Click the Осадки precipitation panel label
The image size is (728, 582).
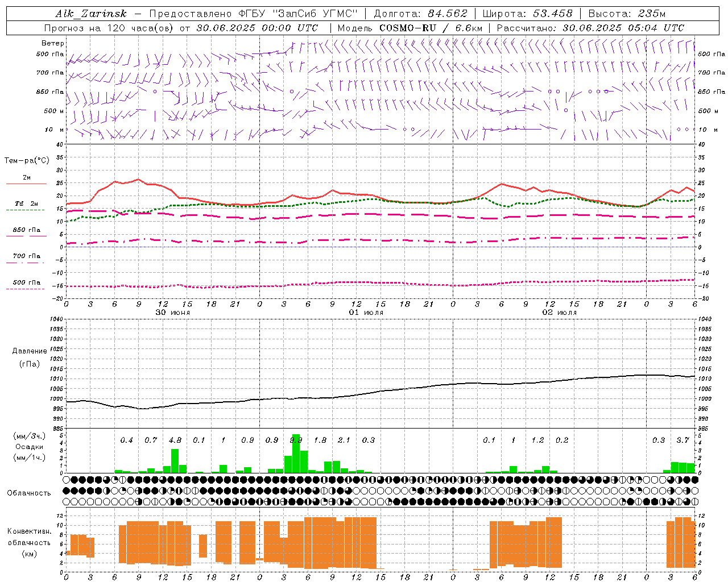click(x=29, y=447)
